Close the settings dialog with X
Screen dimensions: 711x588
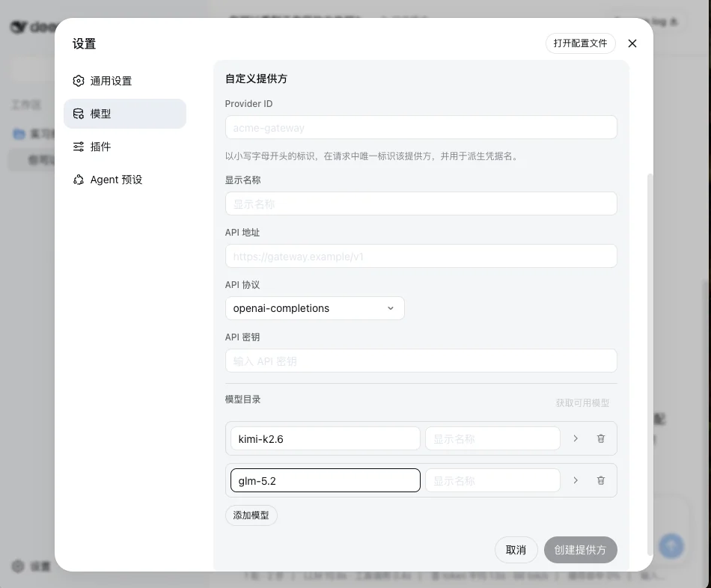point(632,43)
